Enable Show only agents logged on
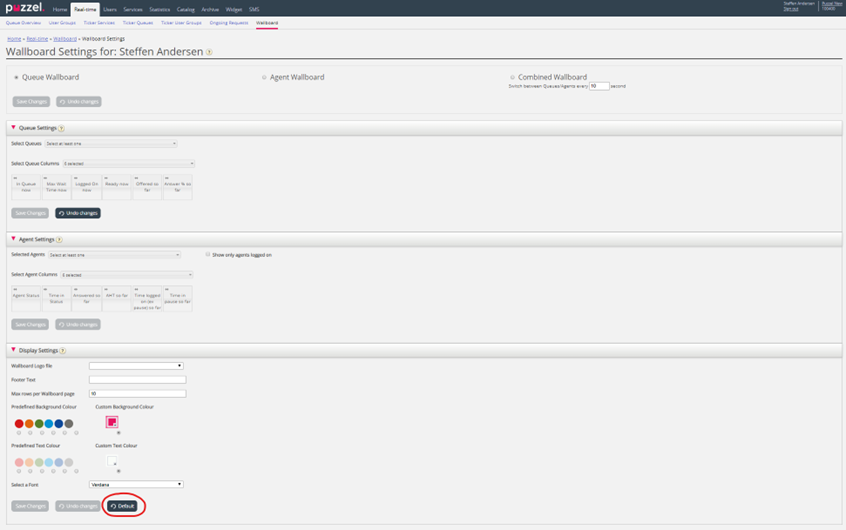The width and height of the screenshot is (846, 530). (x=207, y=255)
